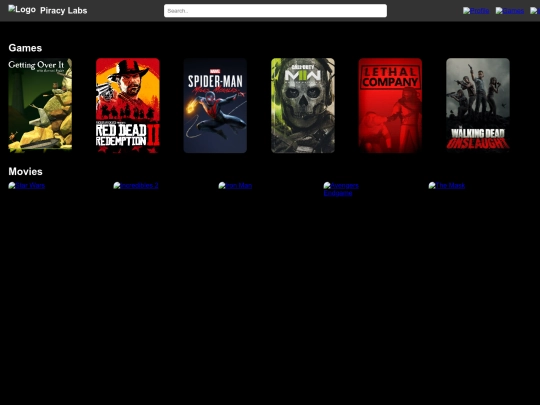Open The Walking Dead Onslaught cover
Viewport: 540px width, 405px height.
478,105
